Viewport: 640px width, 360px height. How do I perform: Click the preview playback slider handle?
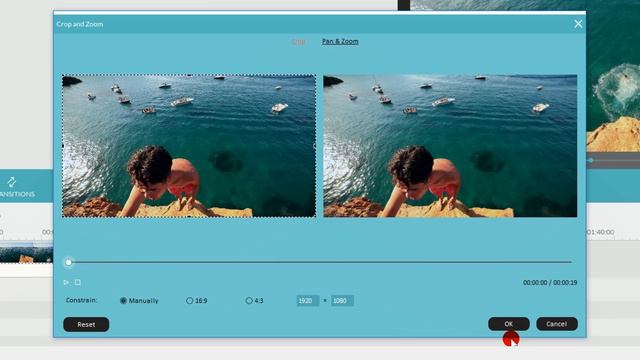pos(69,262)
